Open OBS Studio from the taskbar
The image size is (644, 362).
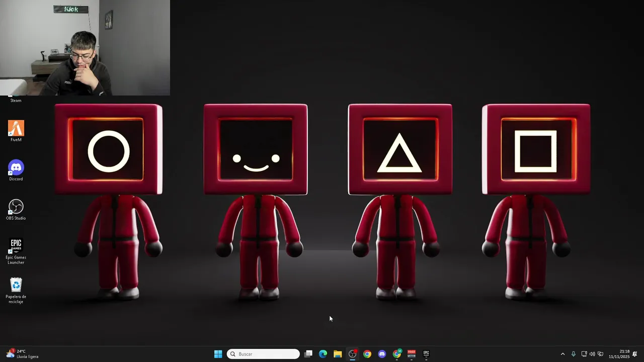click(353, 354)
